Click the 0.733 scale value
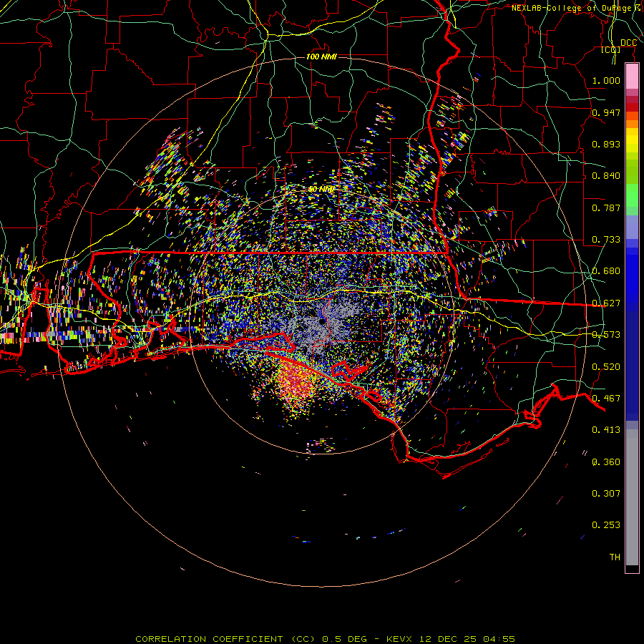Viewport: 644px width, 644px height. 606,240
